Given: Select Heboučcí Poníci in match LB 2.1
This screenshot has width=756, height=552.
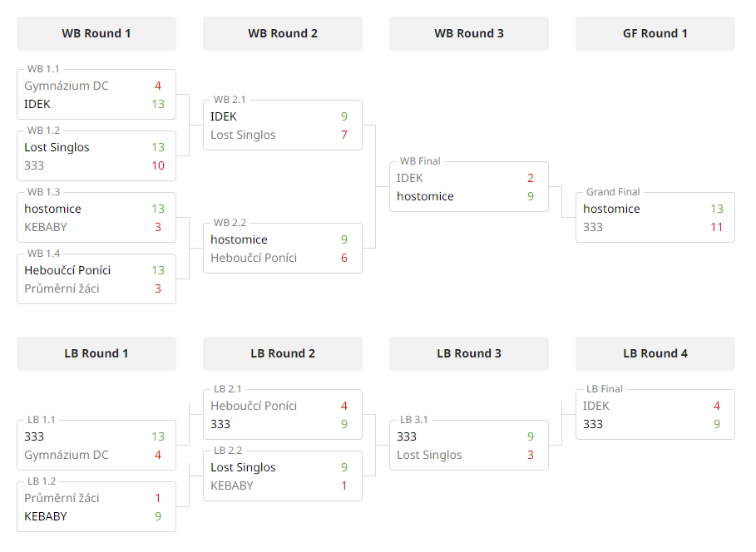Looking at the screenshot, I should tap(254, 406).
